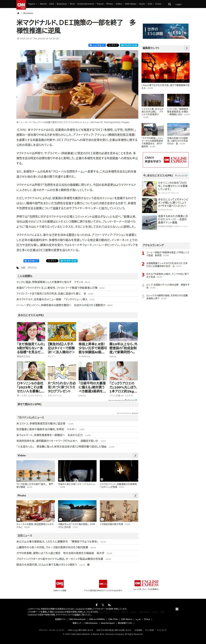Viewport: 206px width, 644px height.
Task: Open the 世界のESG課題 banner
Action: (x=166, y=31)
